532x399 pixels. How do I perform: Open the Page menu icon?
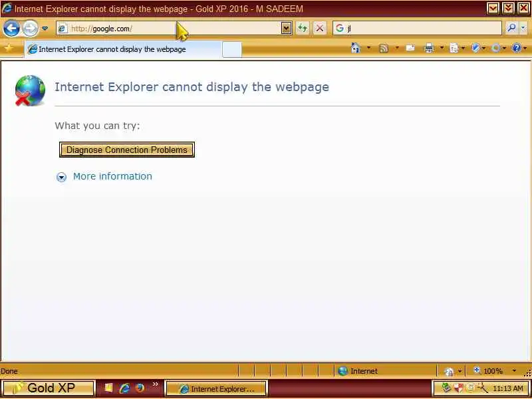pyautogui.click(x=454, y=49)
